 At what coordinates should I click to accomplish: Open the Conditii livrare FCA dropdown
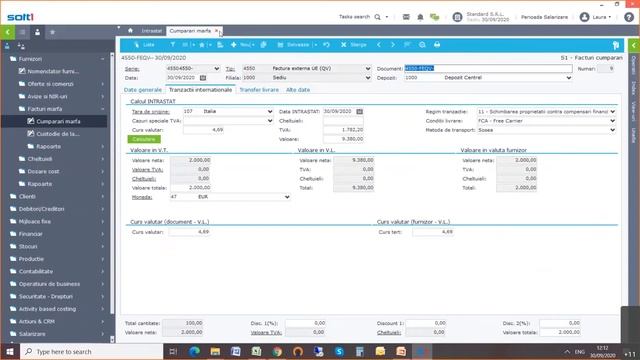click(x=613, y=121)
